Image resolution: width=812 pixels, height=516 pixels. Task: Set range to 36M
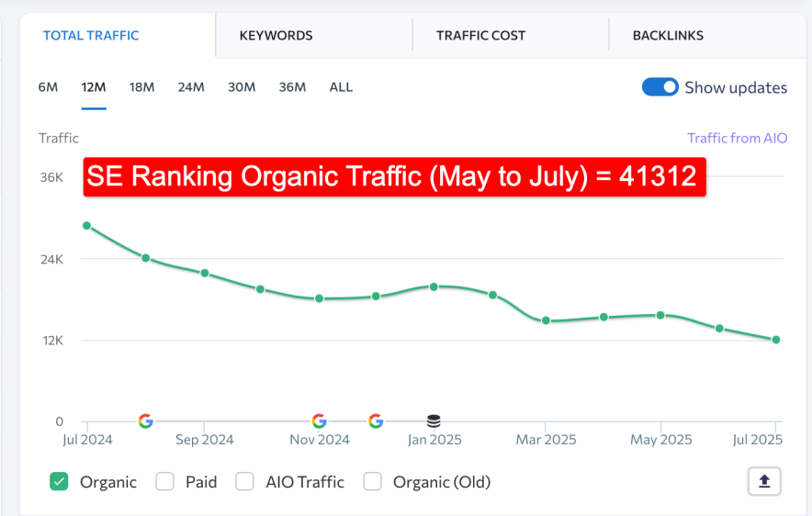tap(293, 87)
